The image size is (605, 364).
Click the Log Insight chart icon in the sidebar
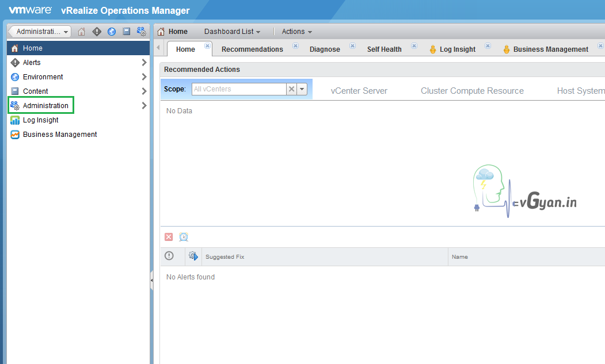coord(15,120)
